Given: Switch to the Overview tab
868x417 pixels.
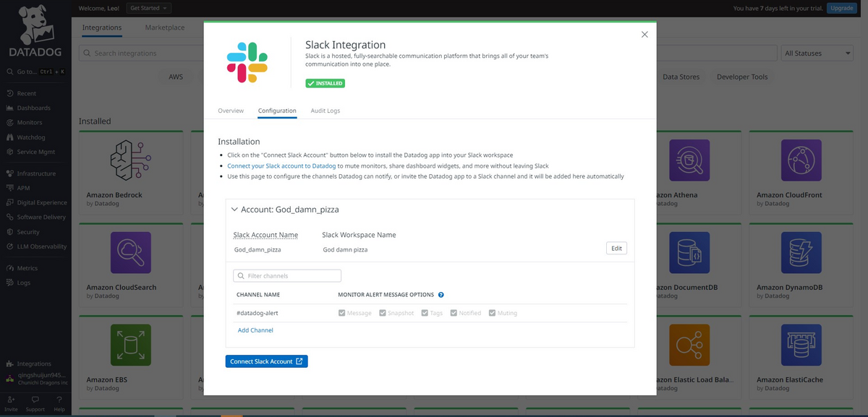Looking at the screenshot, I should (x=231, y=111).
